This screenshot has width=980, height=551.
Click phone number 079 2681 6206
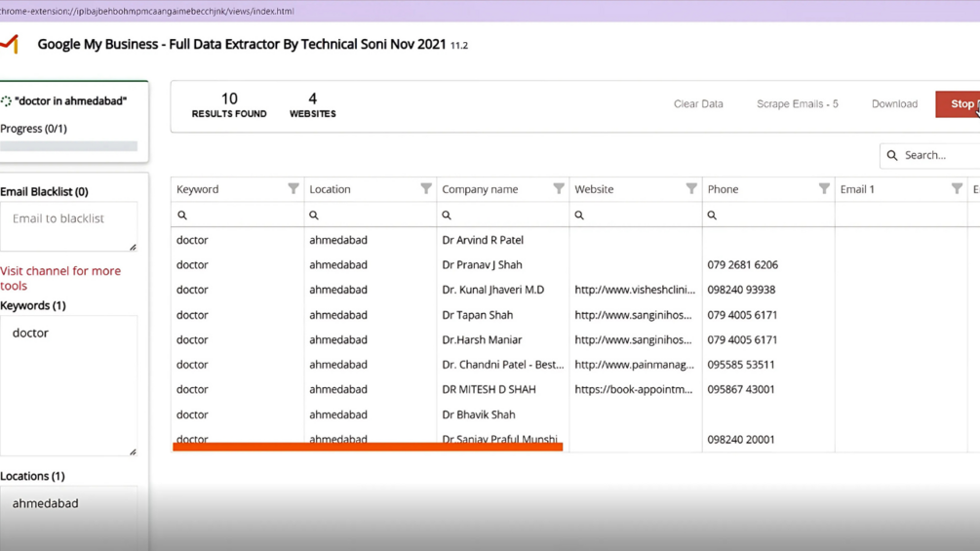coord(742,265)
